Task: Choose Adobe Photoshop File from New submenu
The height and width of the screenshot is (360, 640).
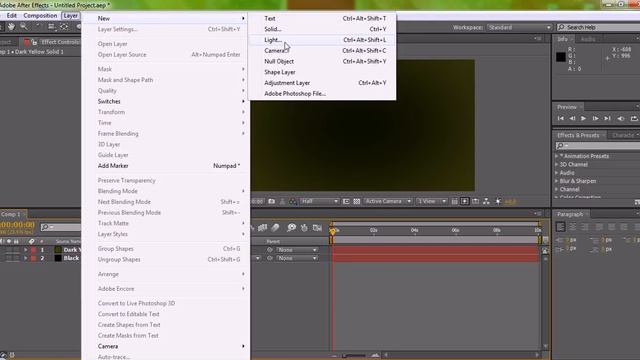Action: click(322, 93)
